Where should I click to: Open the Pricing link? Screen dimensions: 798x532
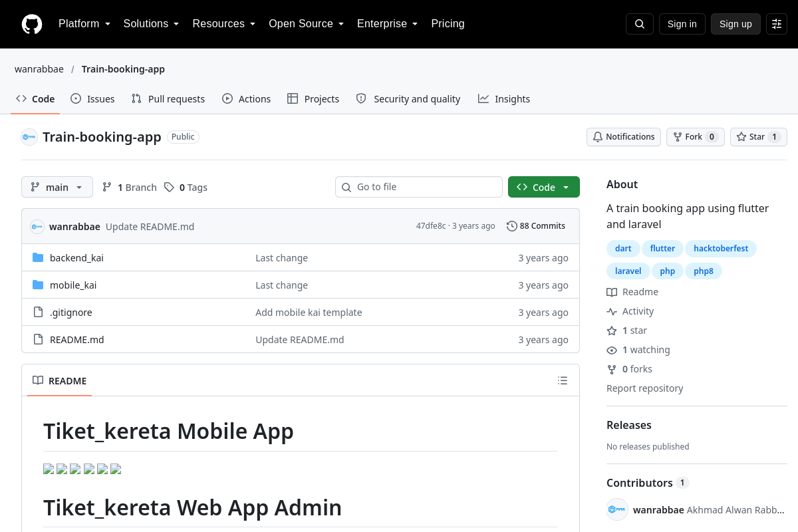pos(448,24)
